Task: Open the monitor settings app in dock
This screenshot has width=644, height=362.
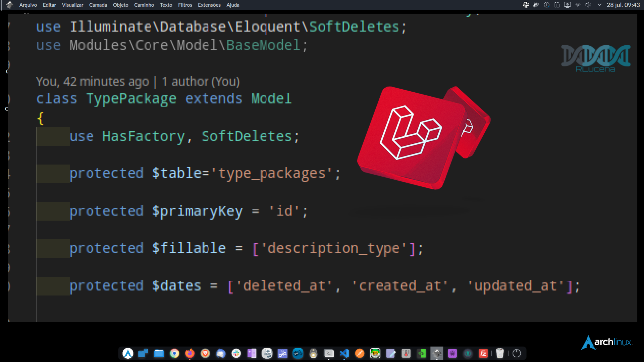Action: [267, 353]
